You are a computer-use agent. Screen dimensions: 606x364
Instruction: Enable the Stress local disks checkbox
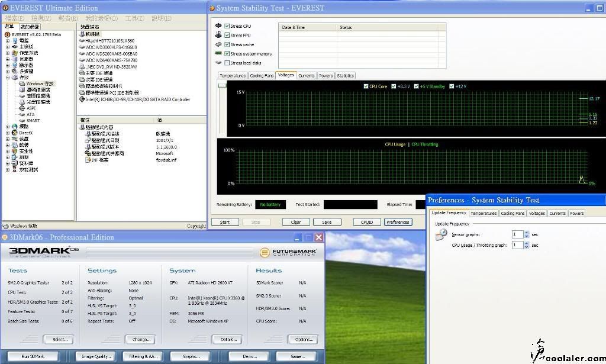tap(227, 63)
